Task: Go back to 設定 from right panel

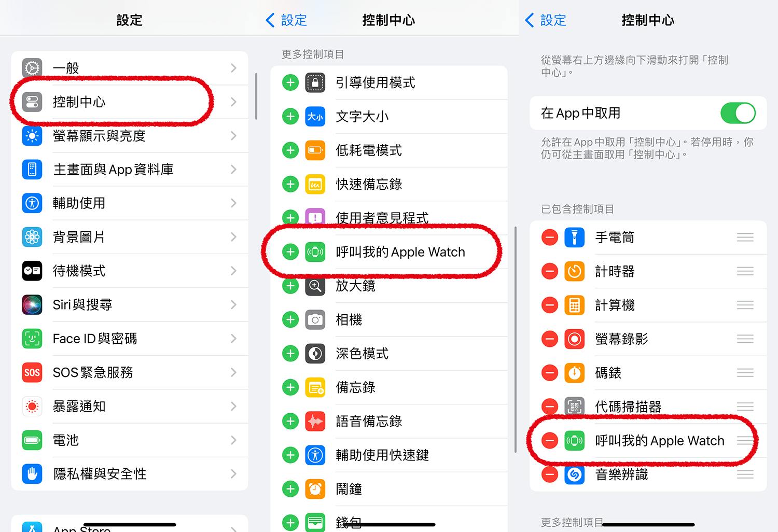Action: click(x=546, y=20)
